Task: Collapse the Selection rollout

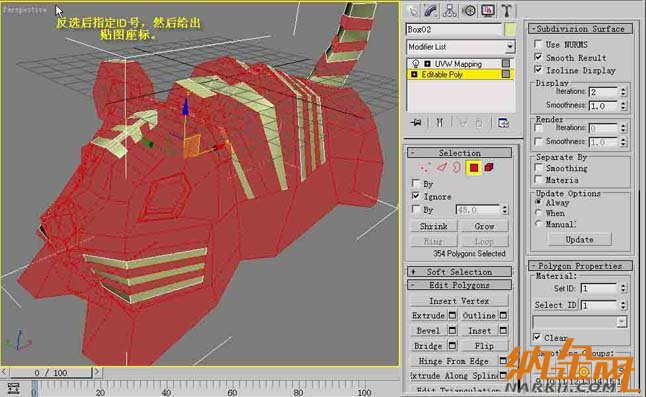Action: (x=460, y=153)
